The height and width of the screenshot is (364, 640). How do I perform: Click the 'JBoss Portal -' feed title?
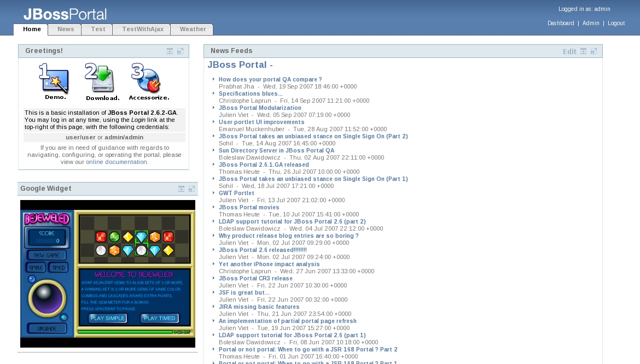[x=240, y=65]
